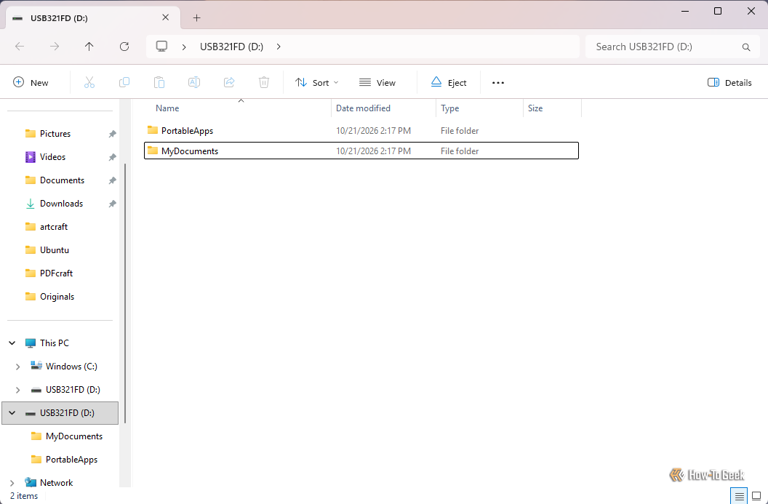Open Documents in quick access
Screen dimensions: 768x504
pos(62,180)
